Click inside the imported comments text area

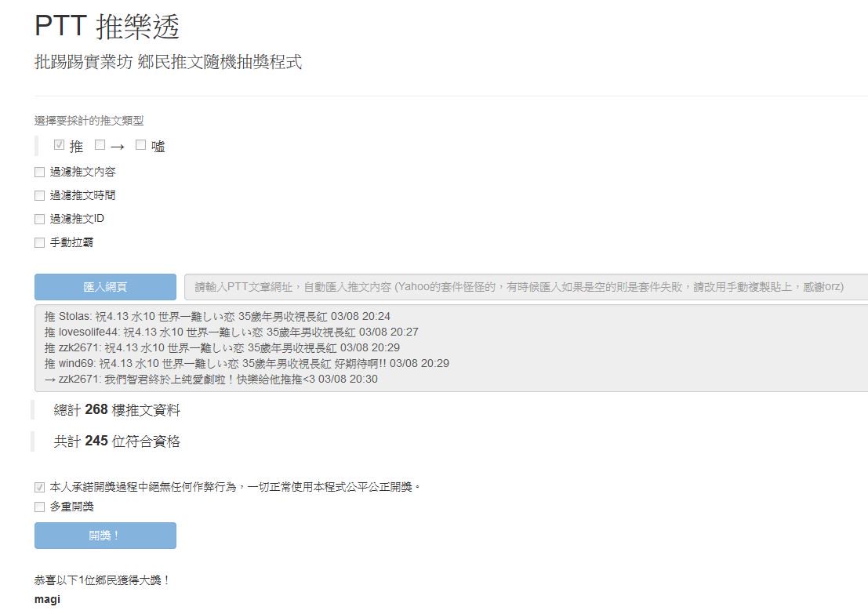[451, 347]
